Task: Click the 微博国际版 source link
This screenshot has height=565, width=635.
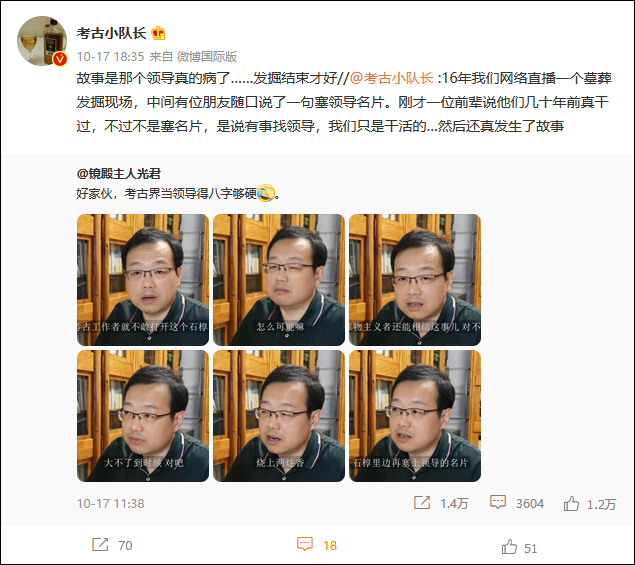Action: [207, 57]
